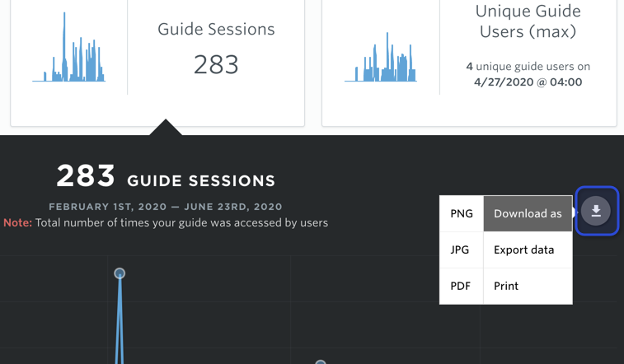
Task: Select PNG download format
Action: 462,213
